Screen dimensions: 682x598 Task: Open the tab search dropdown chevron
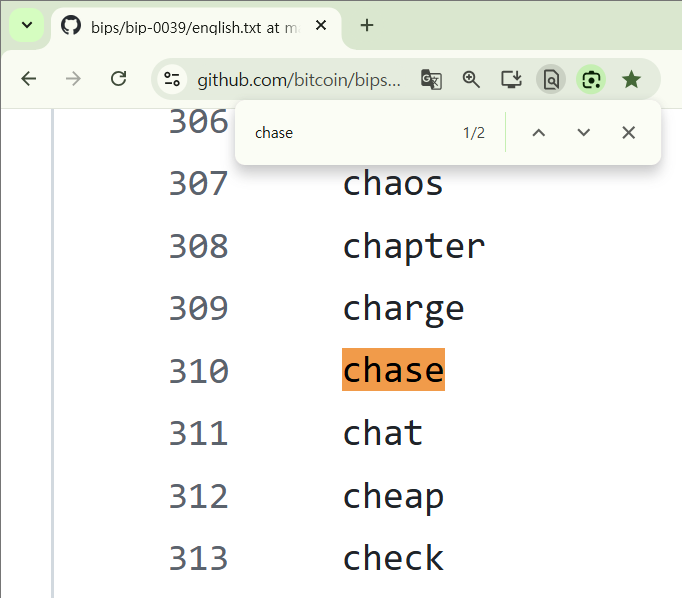[x=27, y=25]
